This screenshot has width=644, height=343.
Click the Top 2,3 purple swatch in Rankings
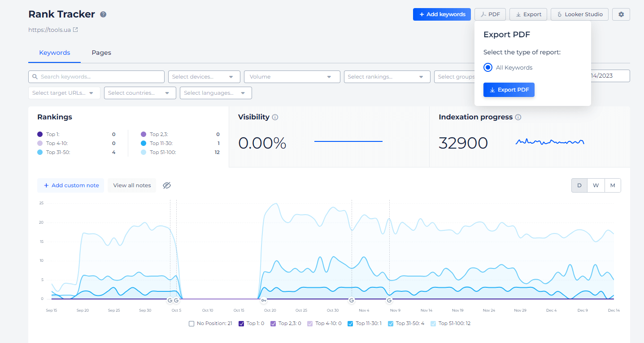coord(144,134)
